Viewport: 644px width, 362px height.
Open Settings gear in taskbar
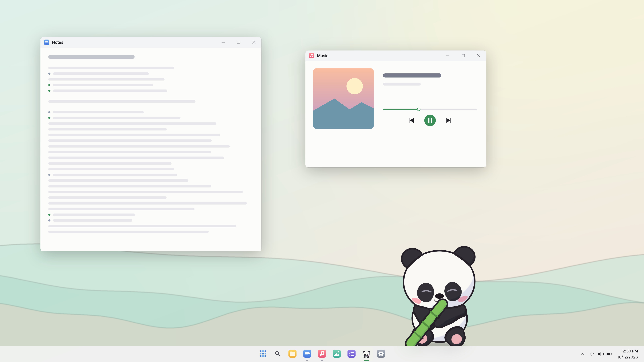point(381,353)
